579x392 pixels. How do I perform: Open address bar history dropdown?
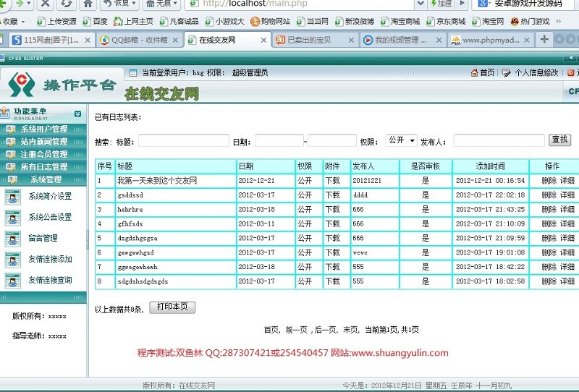coord(420,4)
